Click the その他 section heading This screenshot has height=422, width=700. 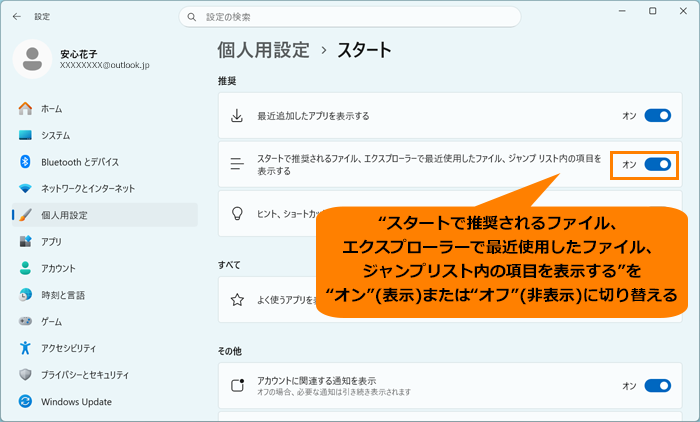click(229, 351)
